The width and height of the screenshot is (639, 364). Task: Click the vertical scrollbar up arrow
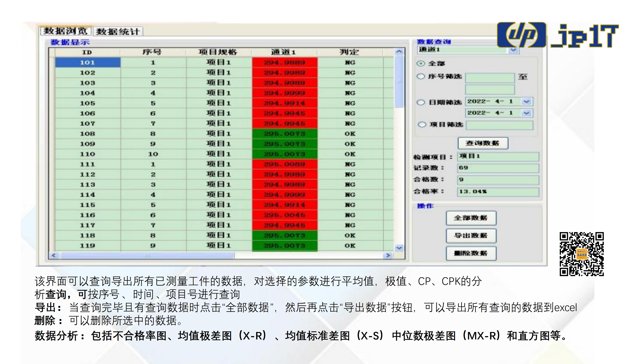coord(399,52)
